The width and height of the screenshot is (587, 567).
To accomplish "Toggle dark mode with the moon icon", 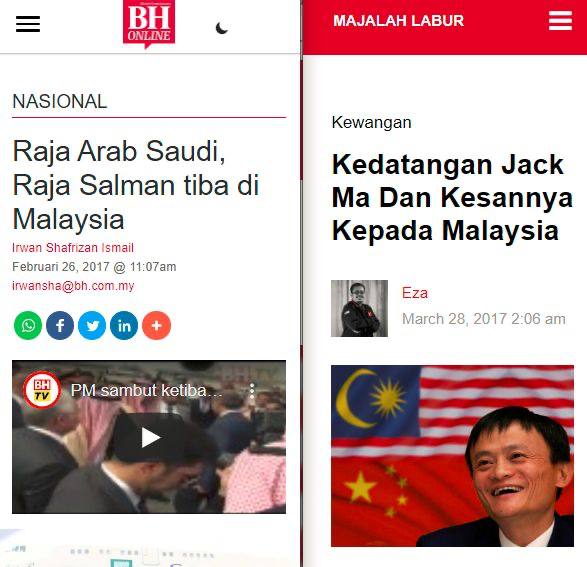I will [x=222, y=28].
